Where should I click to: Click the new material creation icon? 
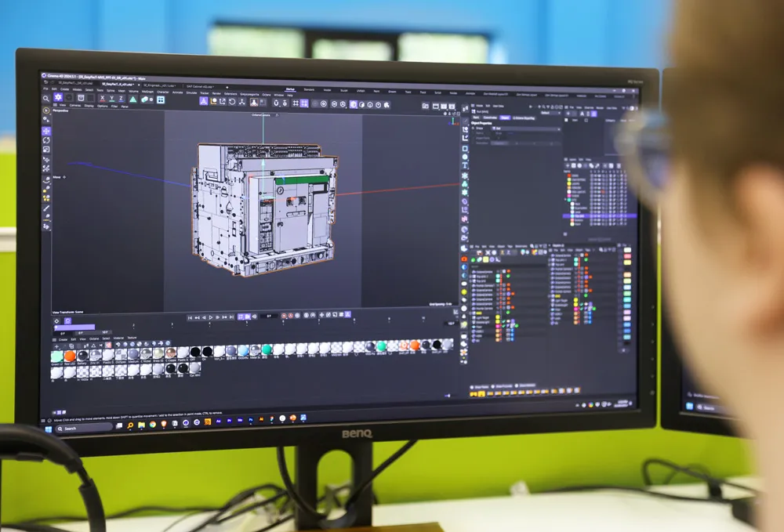pos(56,346)
